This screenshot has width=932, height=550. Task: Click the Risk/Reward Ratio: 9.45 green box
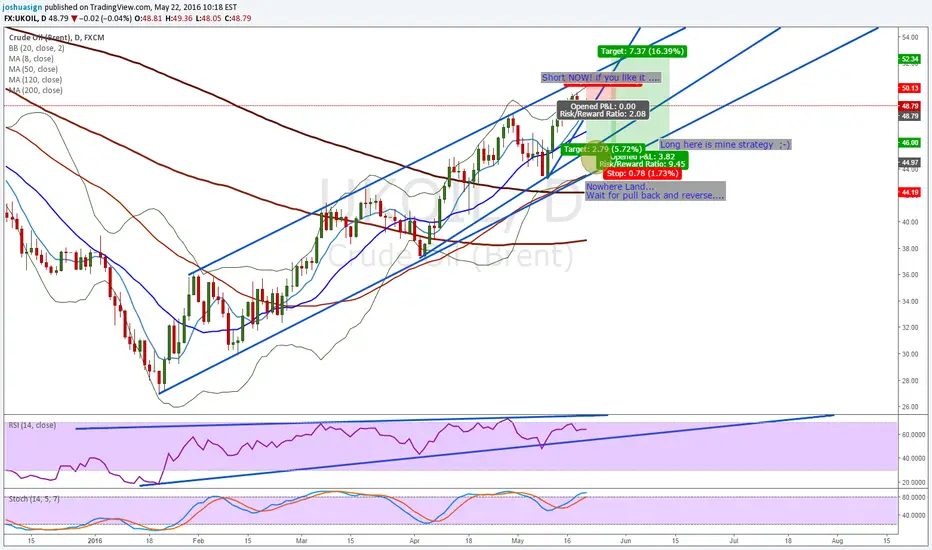pyautogui.click(x=643, y=161)
